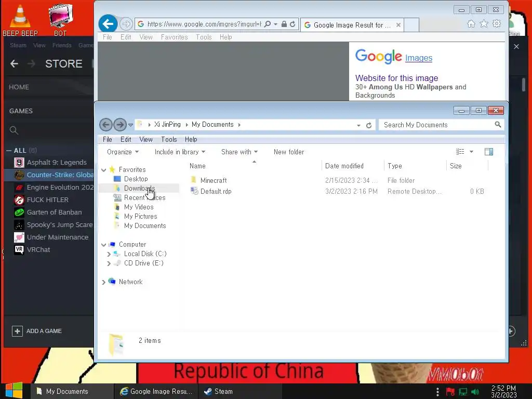532x399 pixels.
Task: Click Internet Explorer's forward arrow button
Action: point(126,24)
